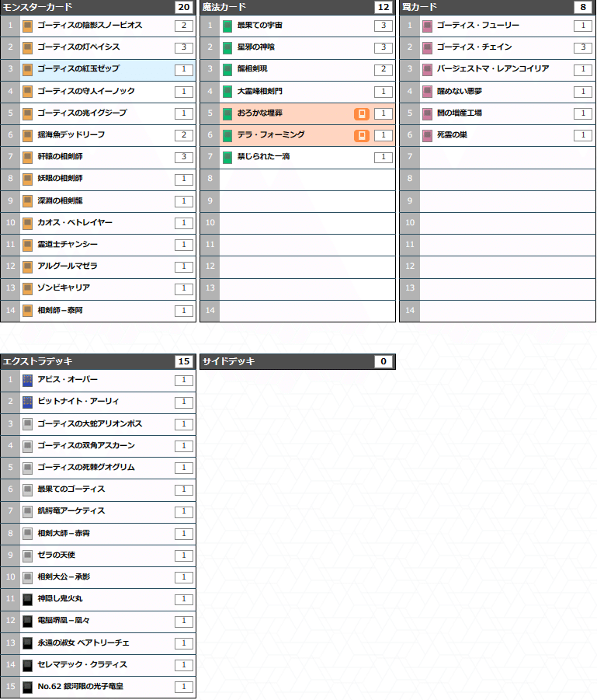This screenshot has height=700, width=597.
Task: Click the trap icon beside 醒めない悪夢
Action: [427, 92]
